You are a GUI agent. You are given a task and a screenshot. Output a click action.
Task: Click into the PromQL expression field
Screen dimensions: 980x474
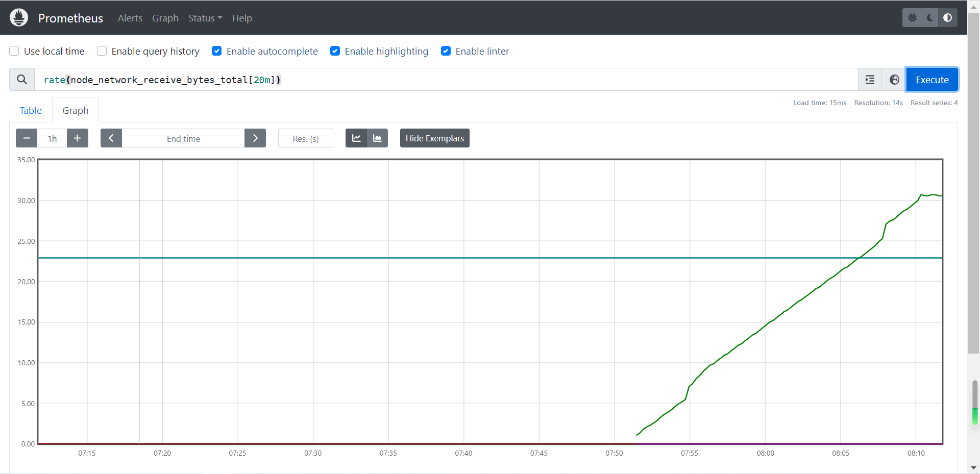click(x=446, y=80)
